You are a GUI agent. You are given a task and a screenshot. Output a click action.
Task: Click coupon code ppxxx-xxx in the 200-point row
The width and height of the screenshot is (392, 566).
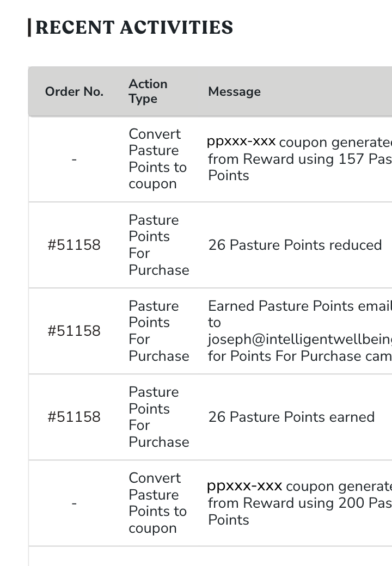tap(244, 485)
